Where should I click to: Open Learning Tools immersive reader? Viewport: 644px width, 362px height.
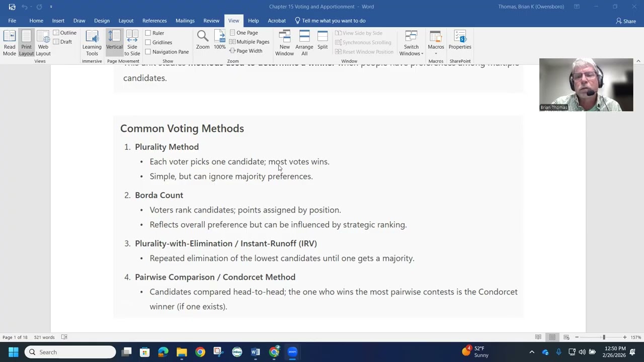coord(92,43)
